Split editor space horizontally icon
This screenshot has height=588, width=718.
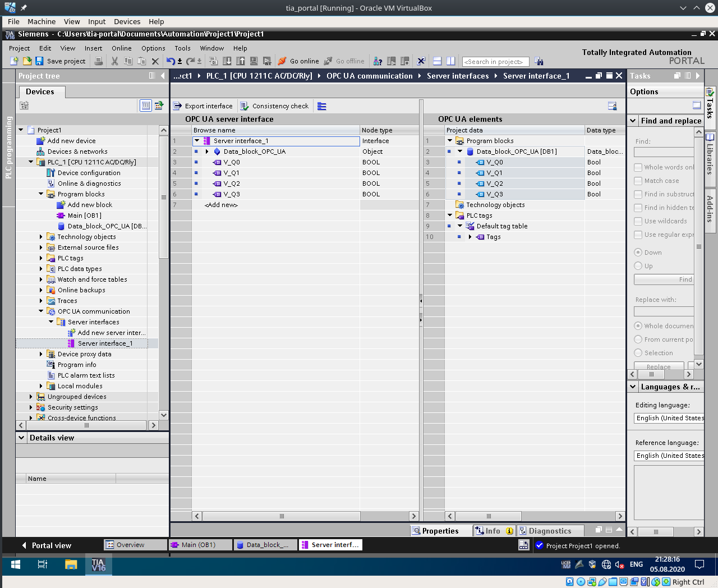pyautogui.click(x=438, y=61)
